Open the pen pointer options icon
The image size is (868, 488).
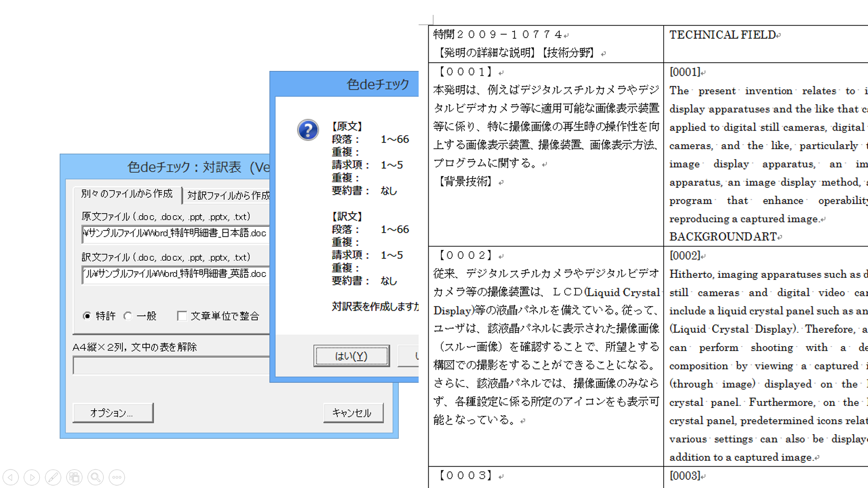coord(53,477)
